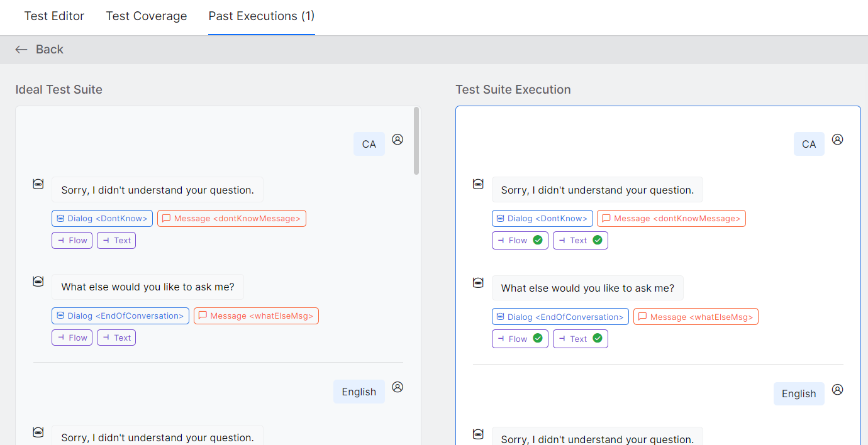Click Message <dontKnowMessage> tag in Test Suite Execution
Image resolution: width=868 pixels, height=445 pixels.
click(x=671, y=219)
